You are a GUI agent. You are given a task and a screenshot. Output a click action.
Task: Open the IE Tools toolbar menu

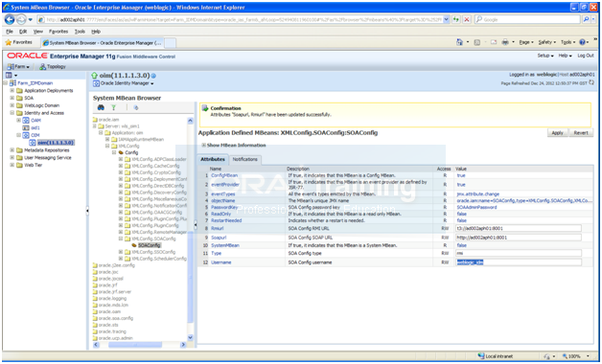[567, 42]
